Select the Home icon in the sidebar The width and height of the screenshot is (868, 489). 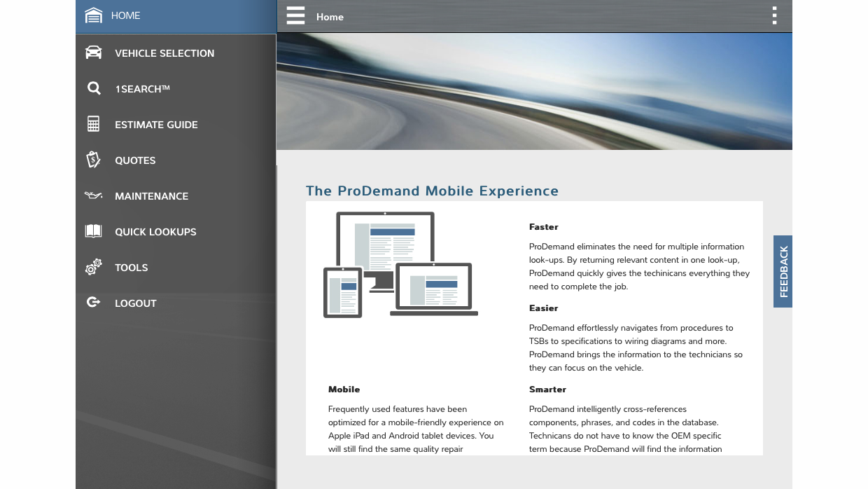coord(93,15)
